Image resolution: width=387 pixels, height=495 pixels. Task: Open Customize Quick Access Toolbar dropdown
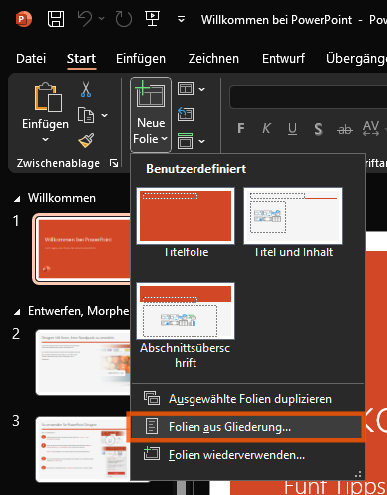click(181, 19)
